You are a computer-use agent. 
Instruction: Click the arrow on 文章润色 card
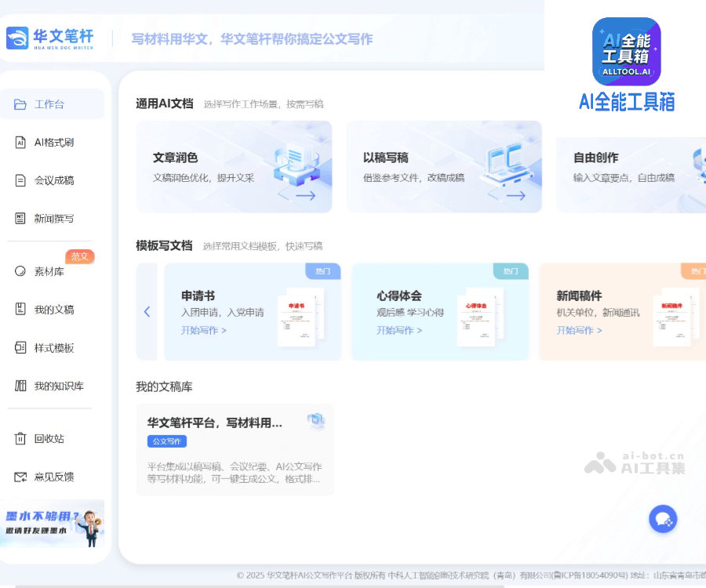click(306, 195)
